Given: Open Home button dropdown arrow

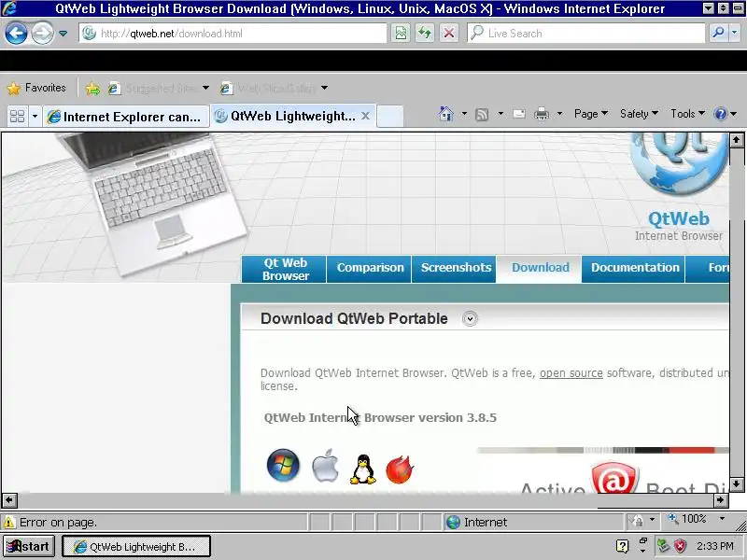Looking at the screenshot, I should [x=464, y=114].
